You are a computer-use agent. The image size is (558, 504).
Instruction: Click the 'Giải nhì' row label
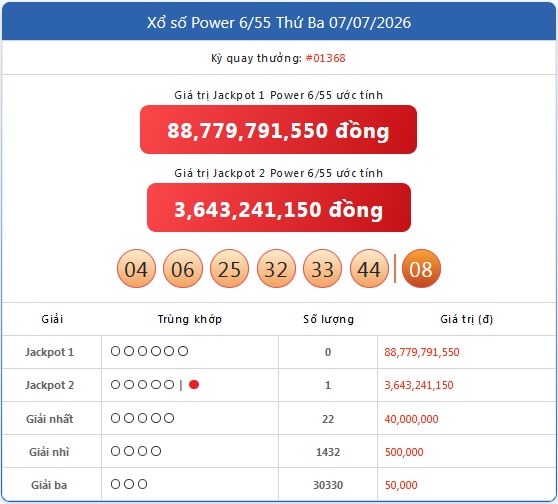click(49, 452)
